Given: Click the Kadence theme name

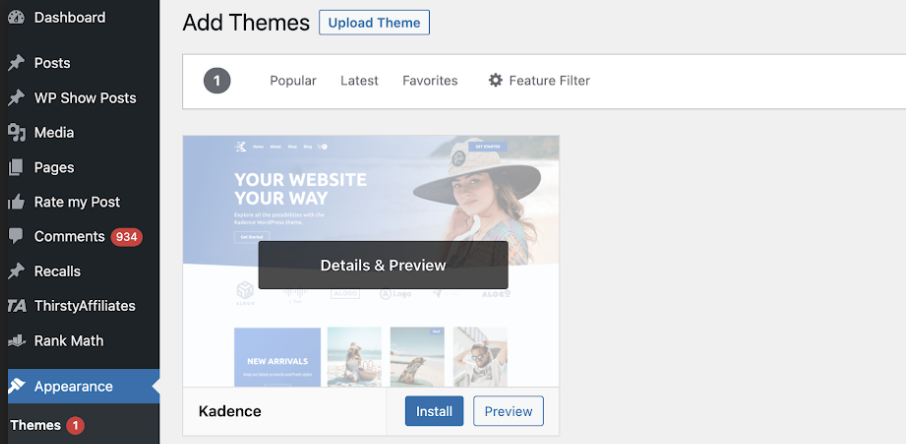Looking at the screenshot, I should pyautogui.click(x=230, y=411).
